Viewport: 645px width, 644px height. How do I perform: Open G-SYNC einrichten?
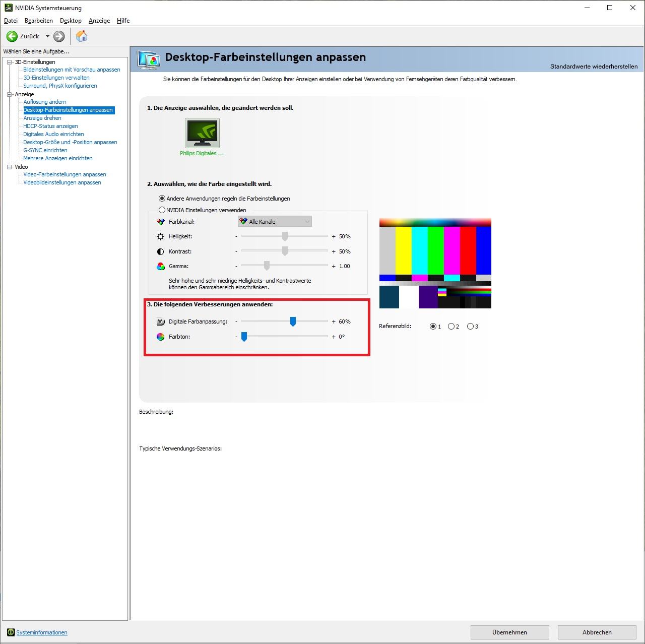[x=45, y=150]
